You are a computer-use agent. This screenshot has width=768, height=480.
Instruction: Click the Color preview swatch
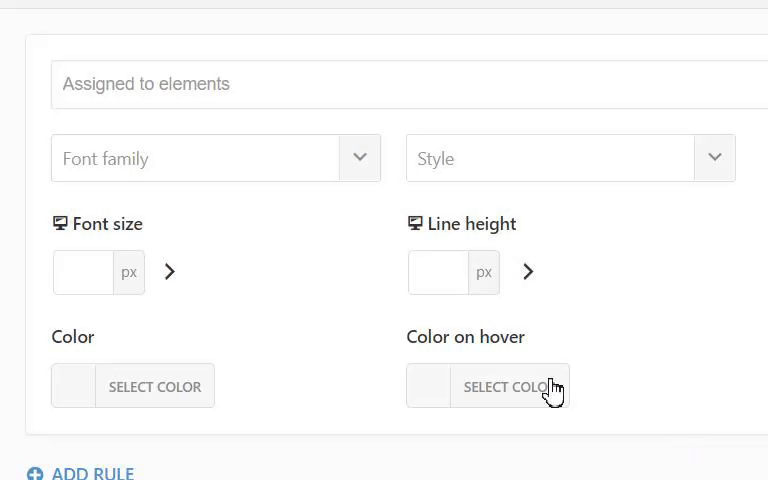(74, 386)
